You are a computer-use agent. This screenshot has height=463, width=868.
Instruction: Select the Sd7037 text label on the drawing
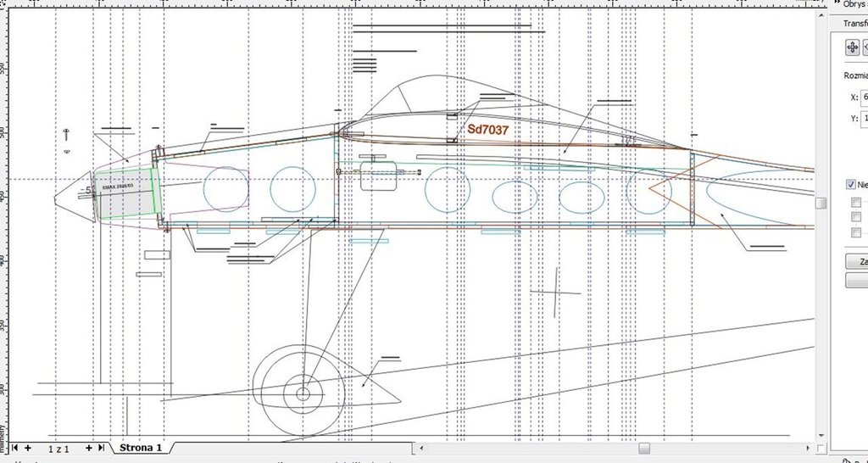[487, 130]
